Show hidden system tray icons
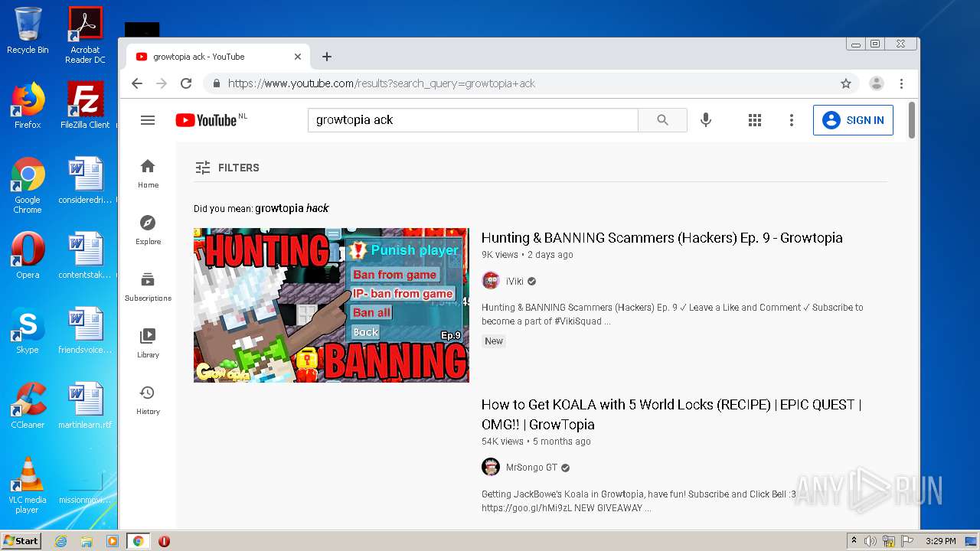The height and width of the screenshot is (551, 980). [x=854, y=541]
